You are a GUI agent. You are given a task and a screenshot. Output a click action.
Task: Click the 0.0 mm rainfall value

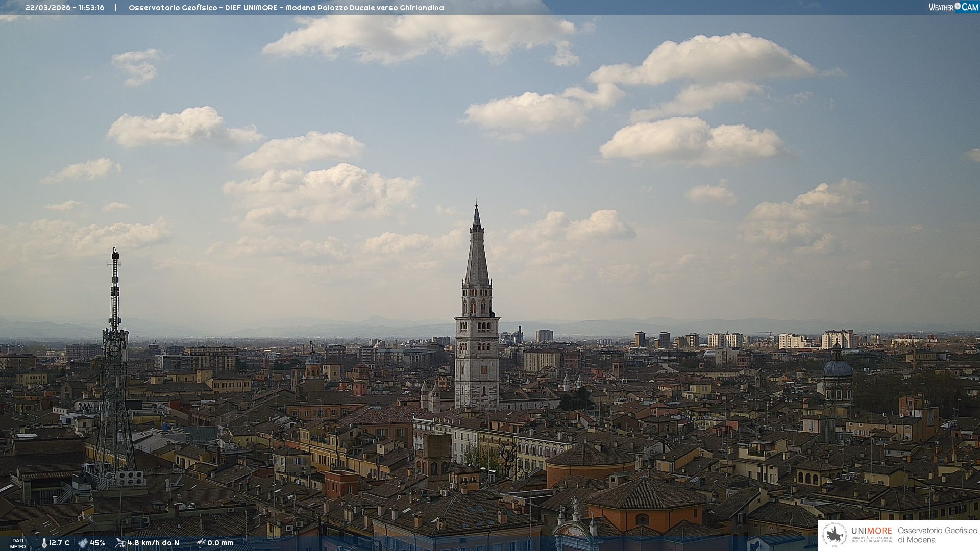[x=220, y=543]
